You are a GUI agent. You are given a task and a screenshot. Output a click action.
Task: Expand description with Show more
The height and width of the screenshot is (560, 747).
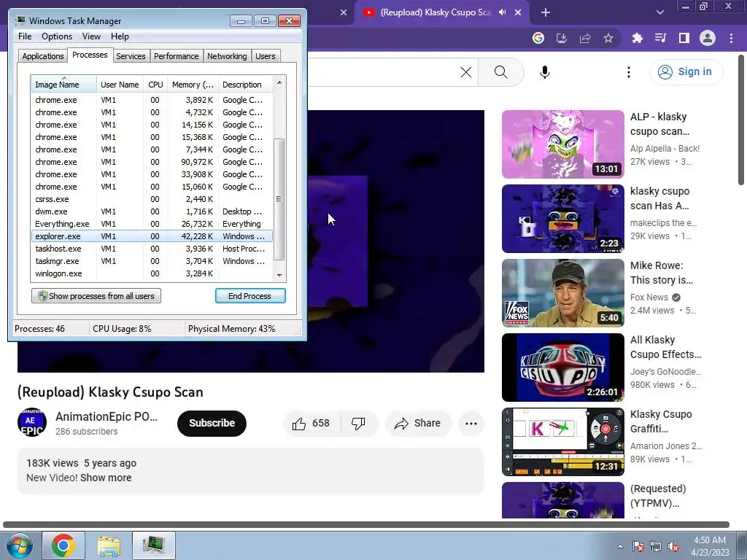pyautogui.click(x=106, y=478)
